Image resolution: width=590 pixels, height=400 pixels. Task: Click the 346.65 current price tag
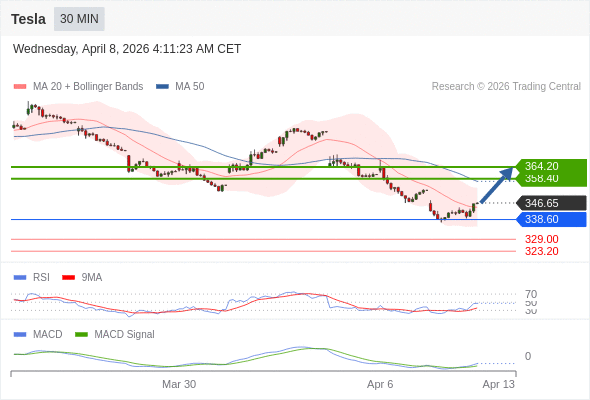(551, 203)
